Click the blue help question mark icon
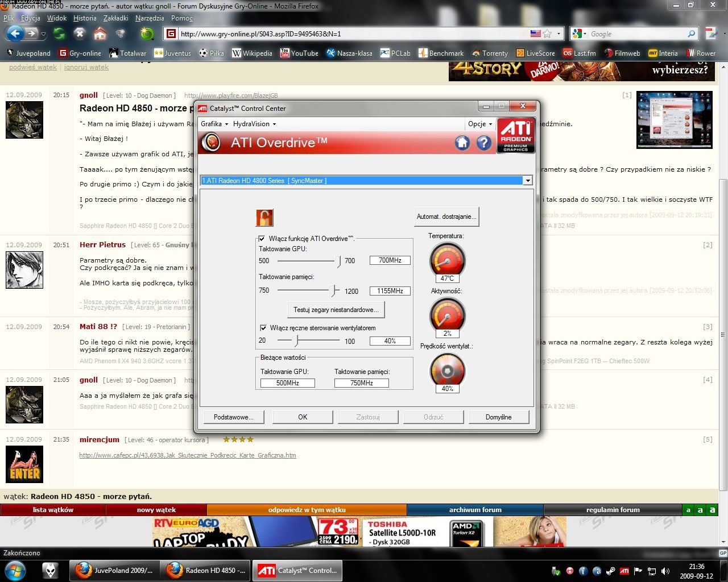This screenshot has width=728, height=582. (484, 143)
